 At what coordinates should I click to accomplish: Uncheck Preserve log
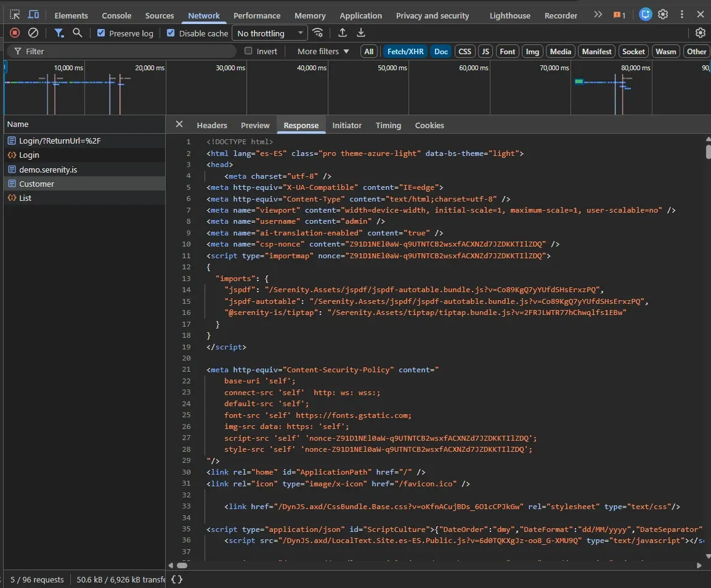click(100, 33)
